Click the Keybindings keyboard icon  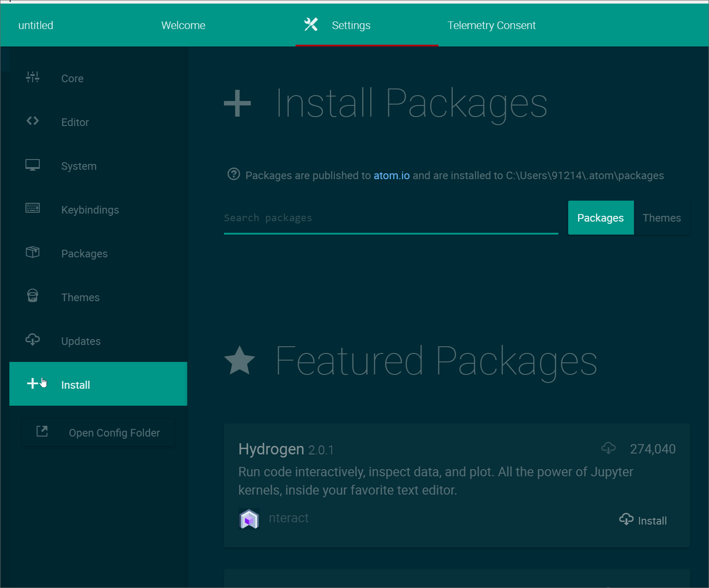point(33,208)
